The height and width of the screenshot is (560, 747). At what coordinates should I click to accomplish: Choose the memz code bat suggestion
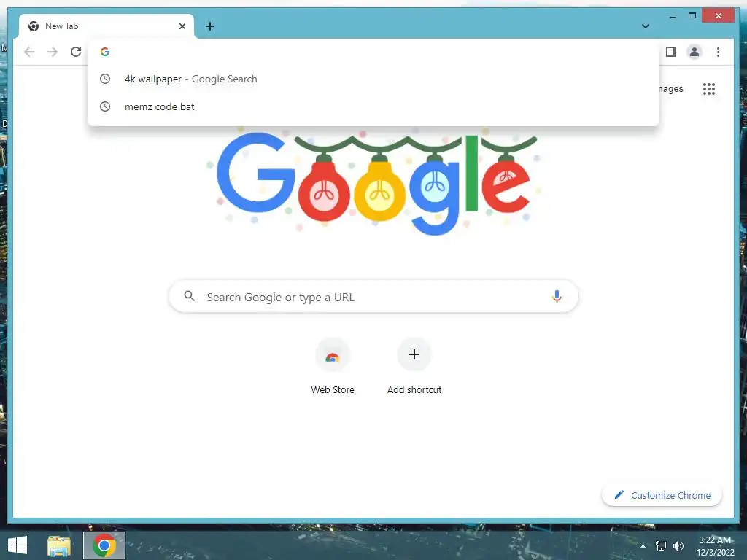373,106
